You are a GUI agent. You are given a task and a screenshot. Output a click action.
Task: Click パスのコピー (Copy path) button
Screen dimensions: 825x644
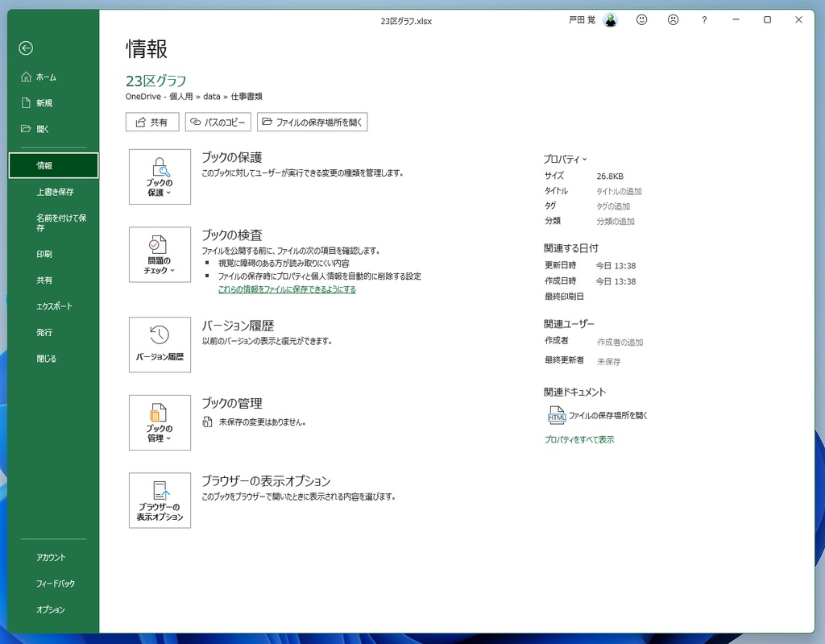[218, 123]
